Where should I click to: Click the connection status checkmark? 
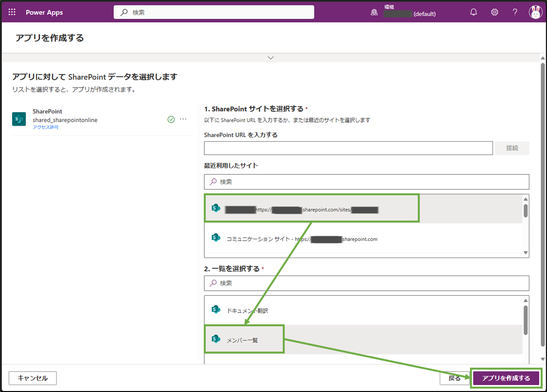click(x=171, y=119)
